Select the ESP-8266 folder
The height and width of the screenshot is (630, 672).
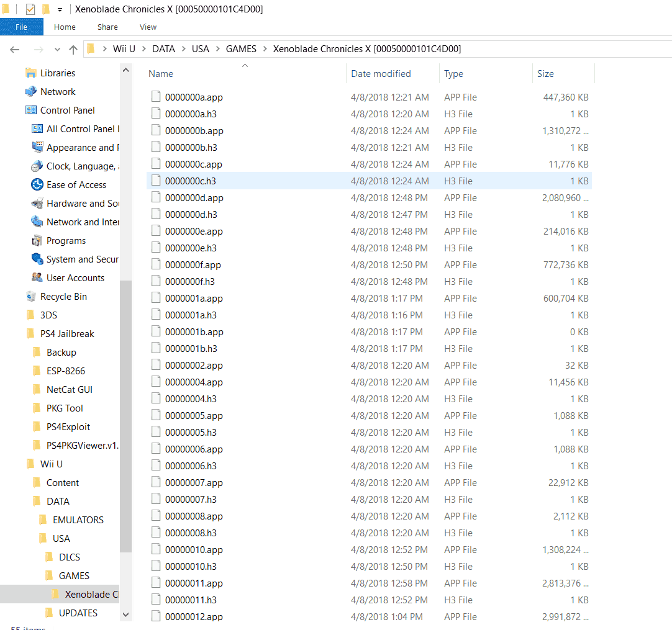(x=66, y=371)
